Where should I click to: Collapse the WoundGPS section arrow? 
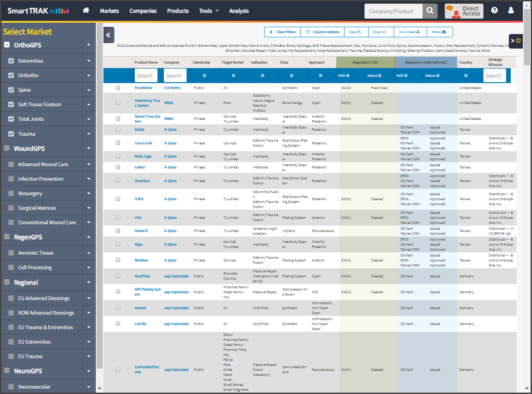coord(89,148)
